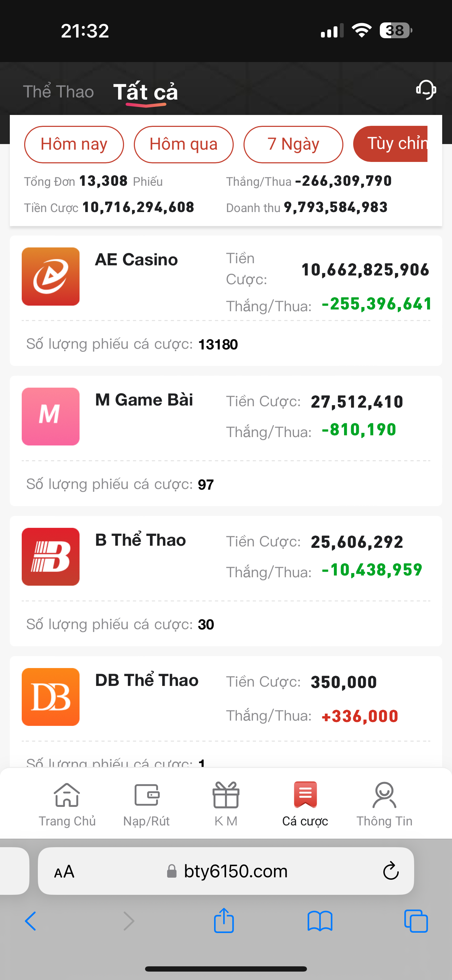Reload the page in Safari
The image size is (452, 980).
tap(390, 871)
